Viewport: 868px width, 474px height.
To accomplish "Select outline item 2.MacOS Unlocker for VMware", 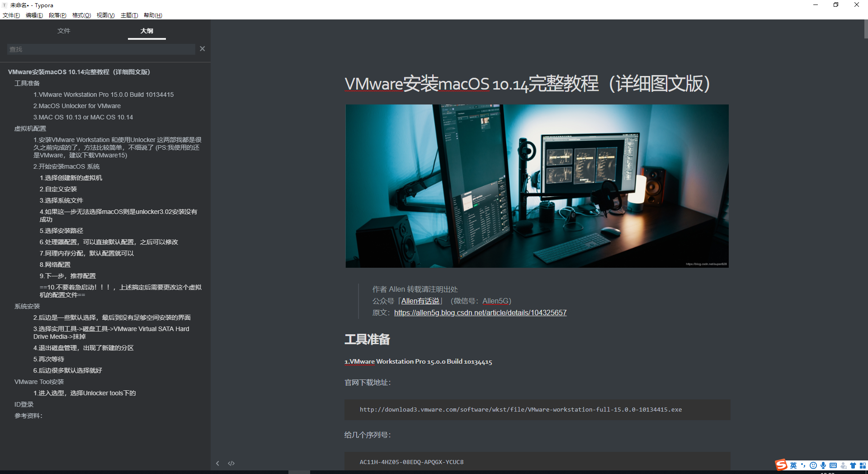I will (77, 106).
